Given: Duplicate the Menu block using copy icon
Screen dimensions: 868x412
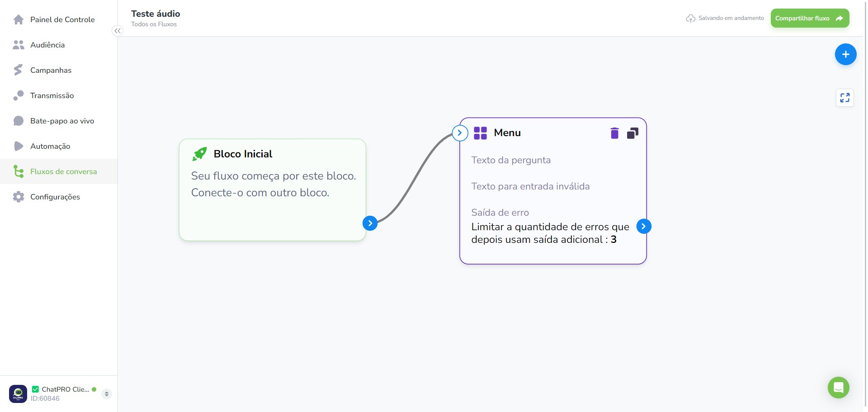Looking at the screenshot, I should (632, 133).
